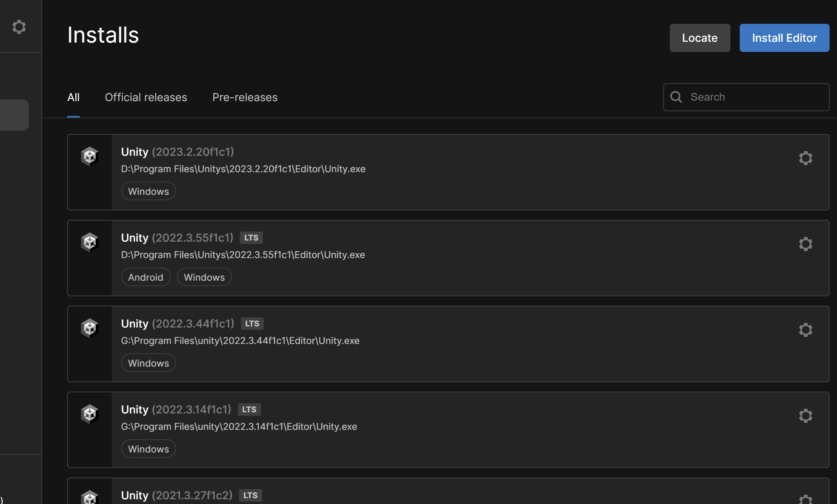
Task: Click the Install Editor button
Action: (x=784, y=38)
